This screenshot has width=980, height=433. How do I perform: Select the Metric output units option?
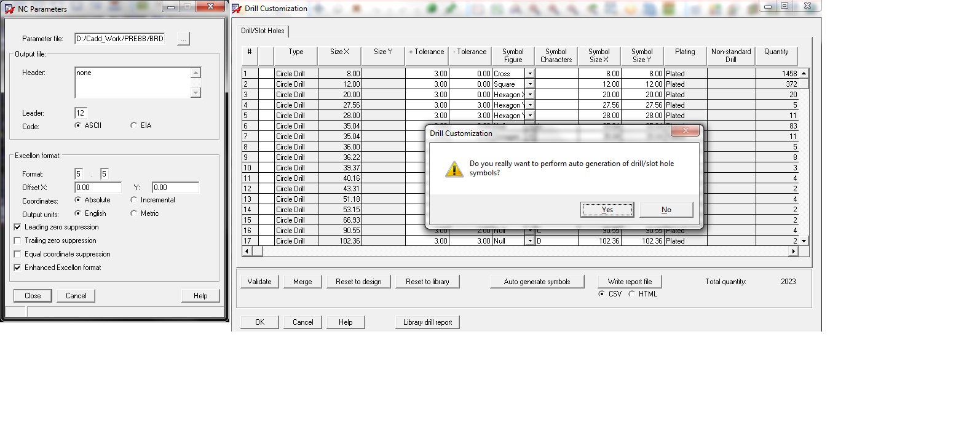click(133, 213)
